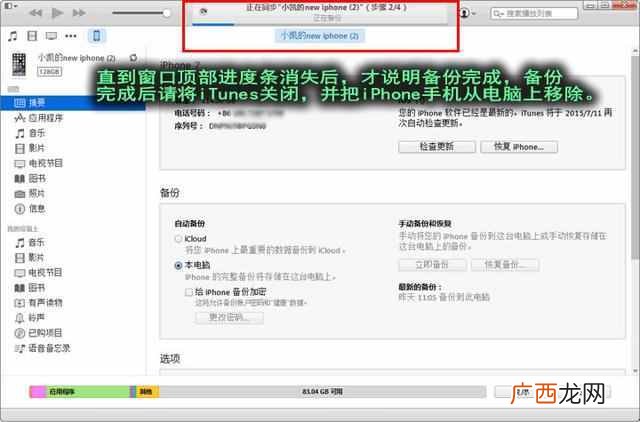Screen dimensions: 640x422
Task: Open the movies library icon
Action: tap(32, 36)
